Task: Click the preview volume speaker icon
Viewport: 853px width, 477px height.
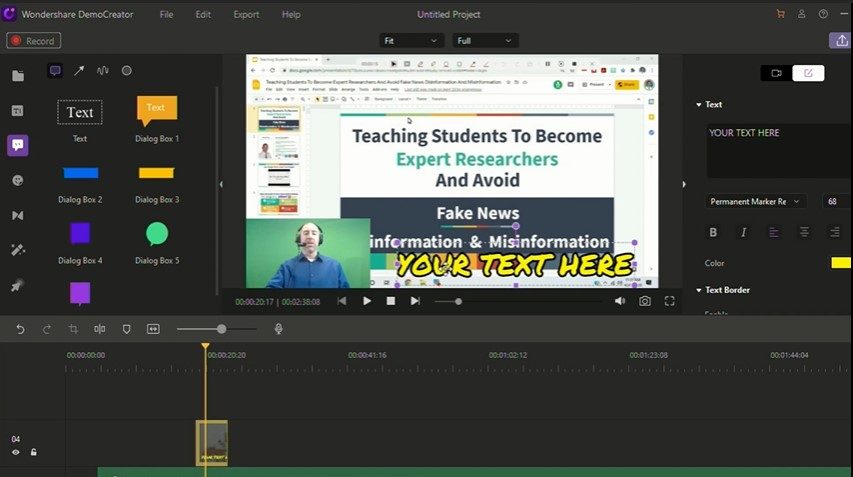Action: pyautogui.click(x=620, y=301)
